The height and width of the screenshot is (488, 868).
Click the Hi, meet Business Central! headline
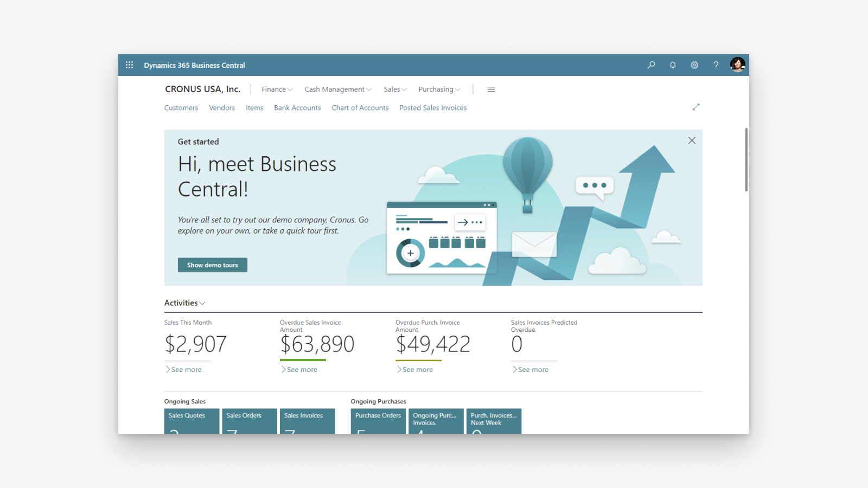tap(257, 177)
